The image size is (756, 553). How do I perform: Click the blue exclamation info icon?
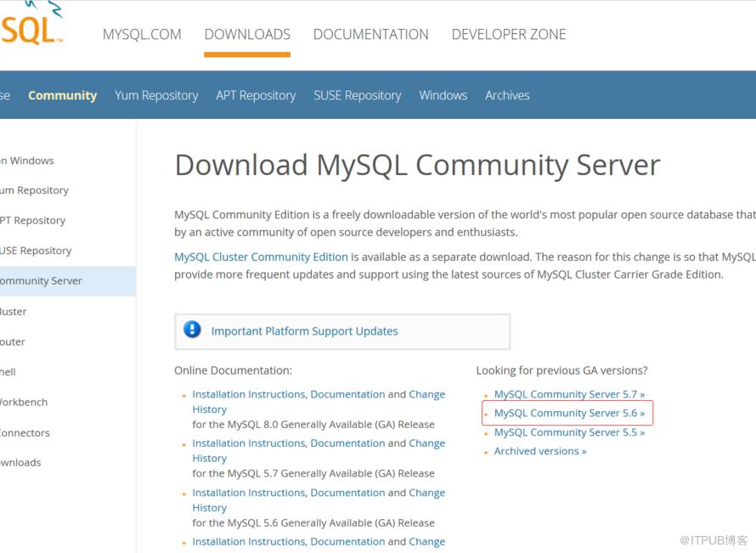(192, 330)
